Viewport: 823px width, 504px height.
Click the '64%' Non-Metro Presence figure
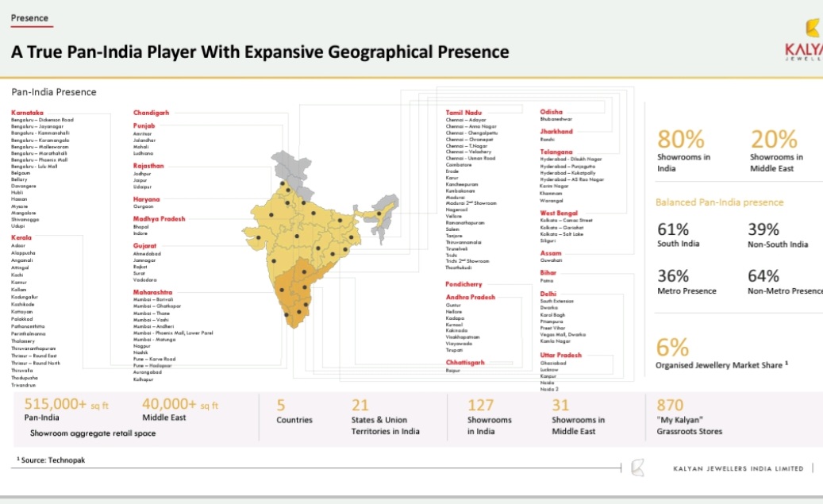point(763,276)
